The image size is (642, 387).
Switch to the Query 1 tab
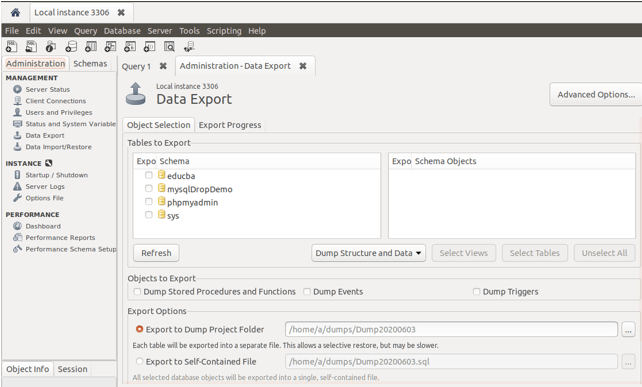click(x=136, y=66)
